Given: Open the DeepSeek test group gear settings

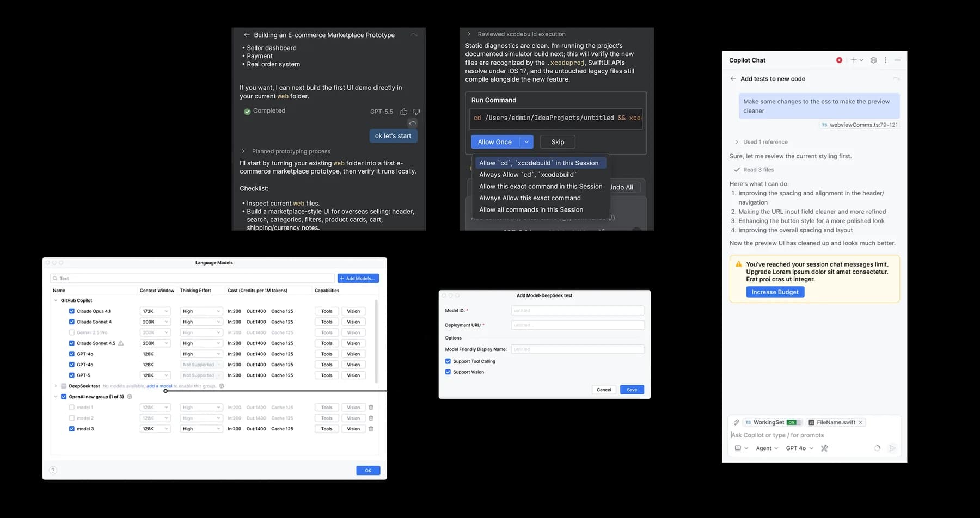Looking at the screenshot, I should [x=222, y=386].
